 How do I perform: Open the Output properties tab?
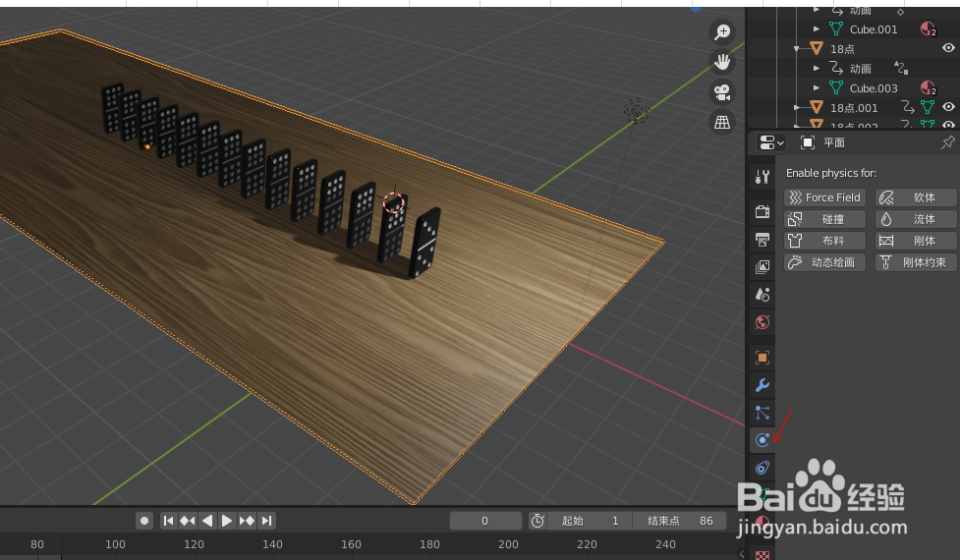tap(762, 240)
